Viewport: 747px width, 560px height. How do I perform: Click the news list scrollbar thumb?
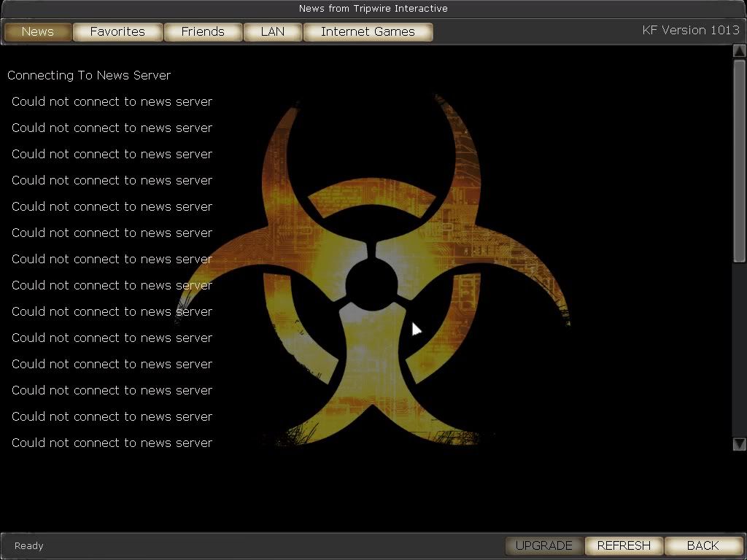point(739,159)
